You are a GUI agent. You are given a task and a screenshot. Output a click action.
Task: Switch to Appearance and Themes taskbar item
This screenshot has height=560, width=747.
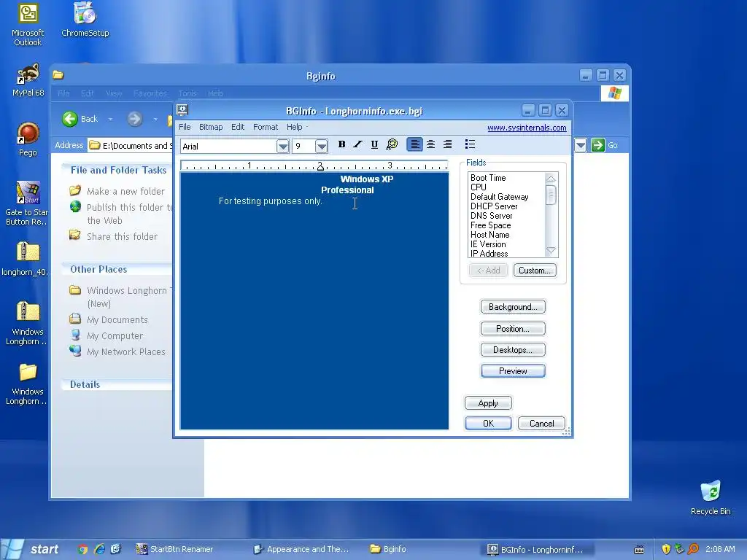point(302,549)
